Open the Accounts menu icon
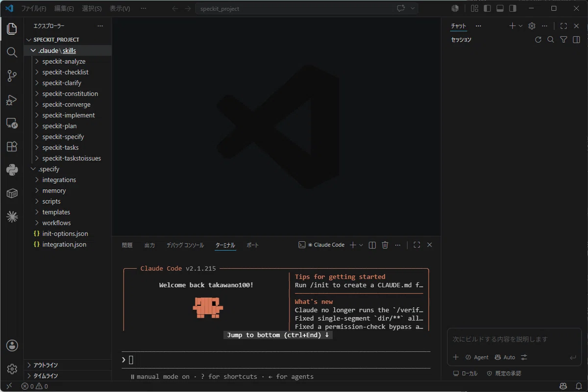 pos(12,345)
